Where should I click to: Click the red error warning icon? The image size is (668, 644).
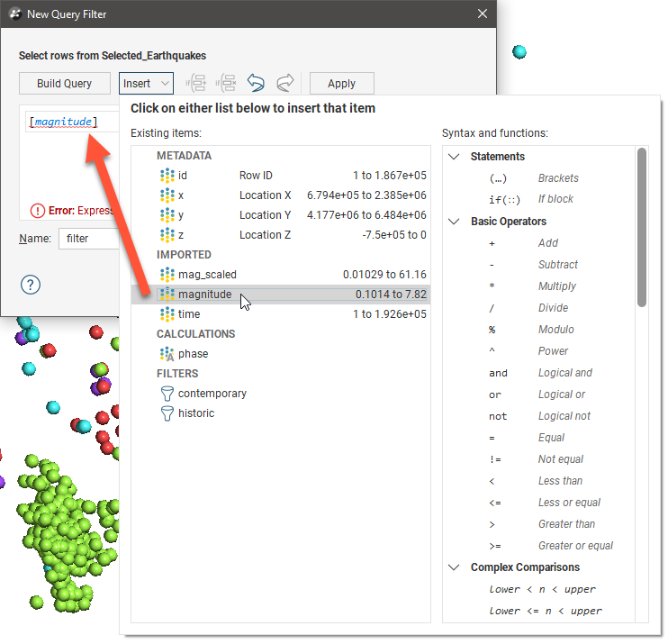pos(37,211)
